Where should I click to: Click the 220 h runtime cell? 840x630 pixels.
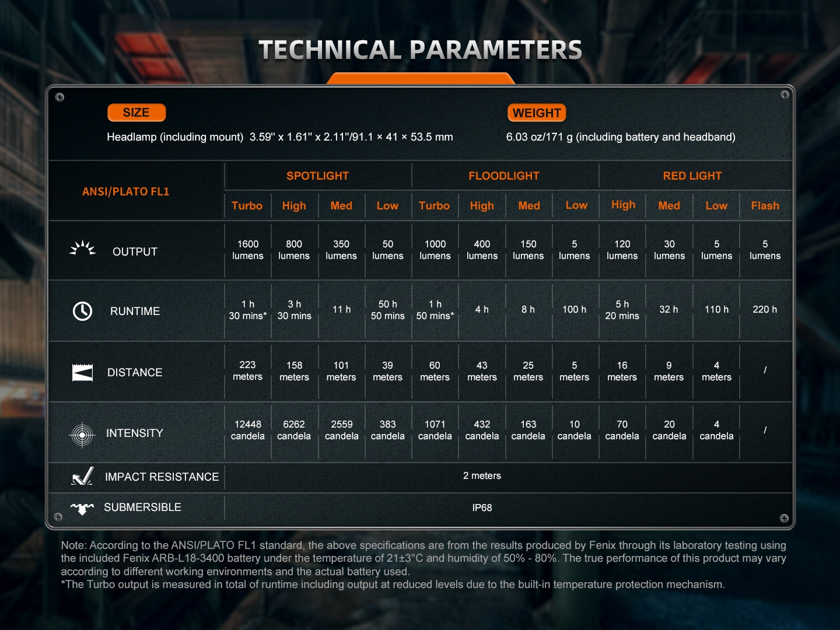coord(765,309)
